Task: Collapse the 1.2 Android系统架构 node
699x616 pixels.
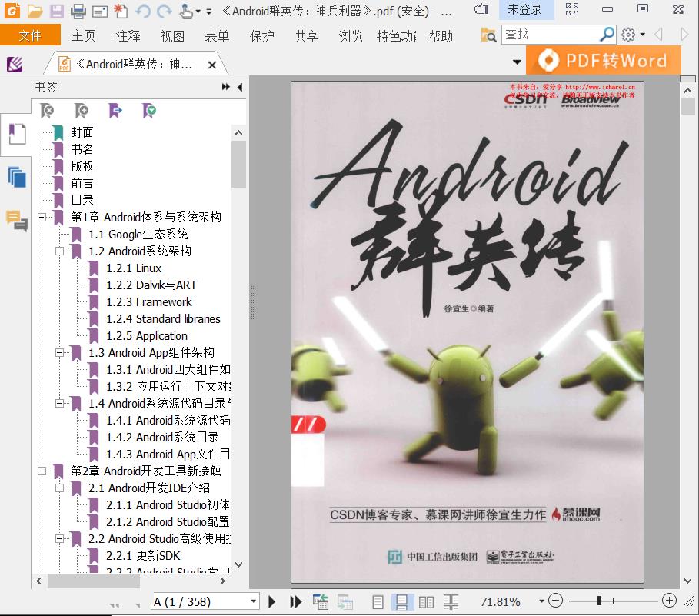Action: (x=59, y=251)
